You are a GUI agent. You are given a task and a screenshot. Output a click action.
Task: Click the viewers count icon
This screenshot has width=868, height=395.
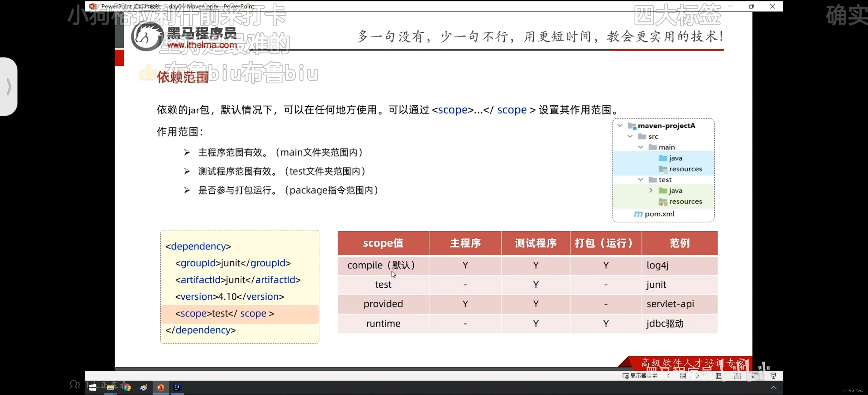[x=75, y=385]
